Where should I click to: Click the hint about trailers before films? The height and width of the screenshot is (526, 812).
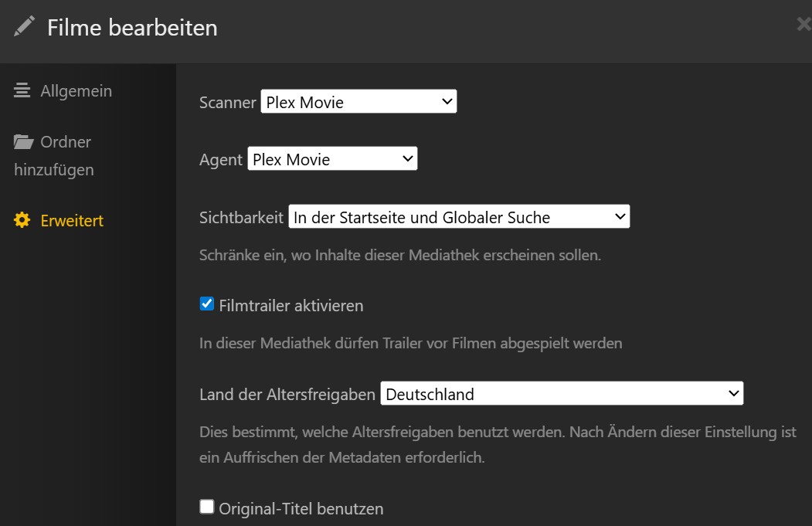(411, 343)
